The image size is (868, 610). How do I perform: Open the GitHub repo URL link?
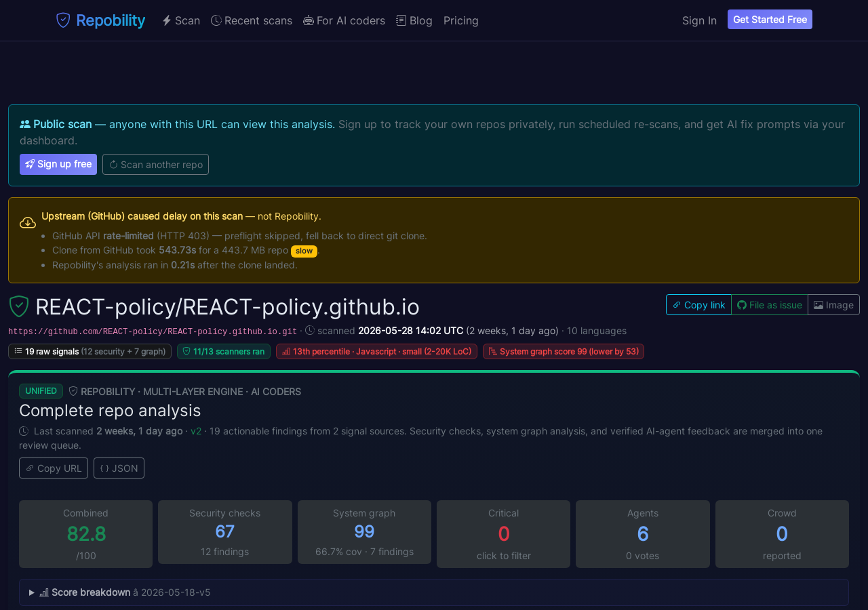(153, 331)
